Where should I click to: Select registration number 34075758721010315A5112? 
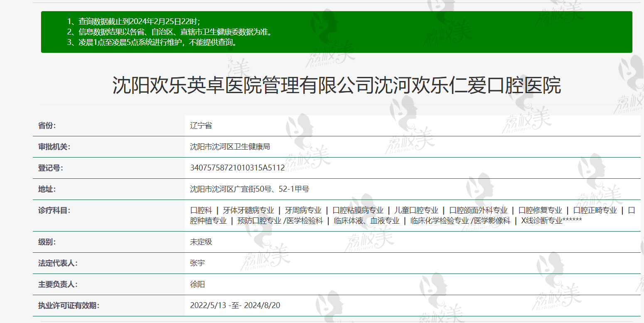[x=237, y=168]
